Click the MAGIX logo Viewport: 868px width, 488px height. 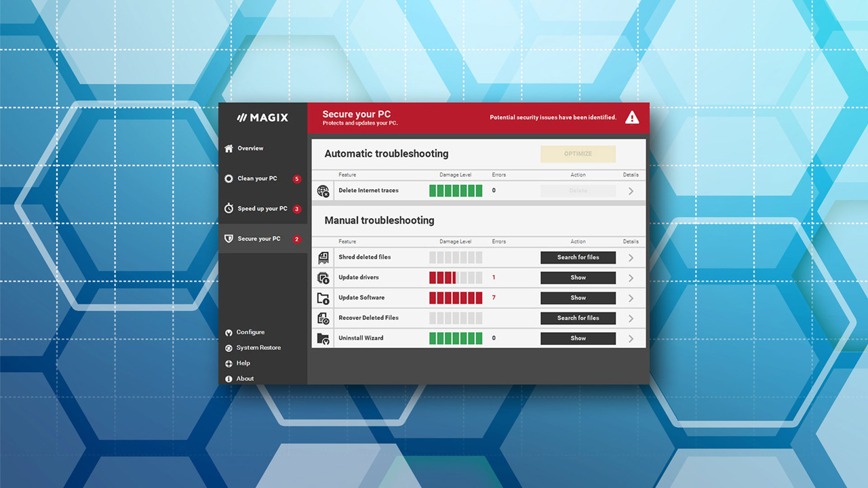coord(262,118)
